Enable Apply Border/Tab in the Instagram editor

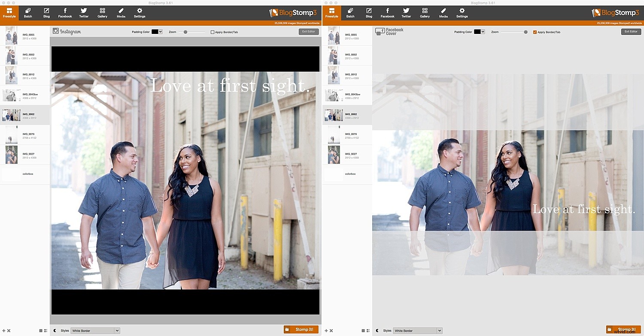pos(213,31)
